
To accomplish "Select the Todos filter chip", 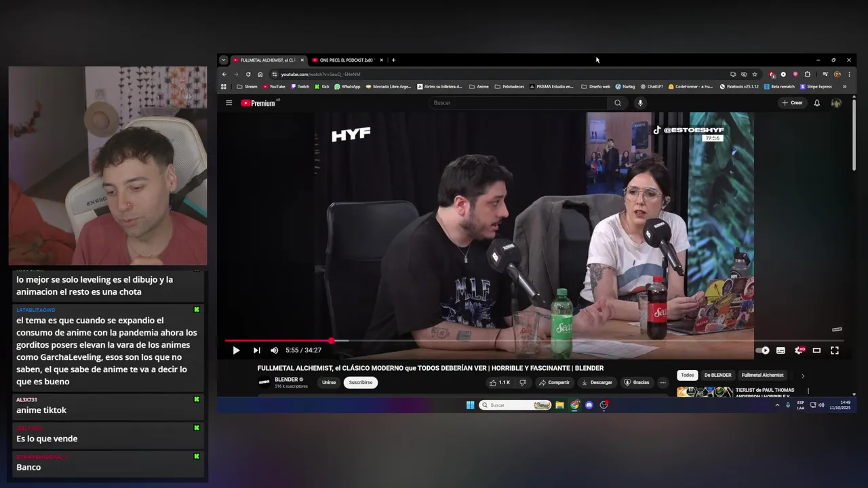I will coord(688,375).
